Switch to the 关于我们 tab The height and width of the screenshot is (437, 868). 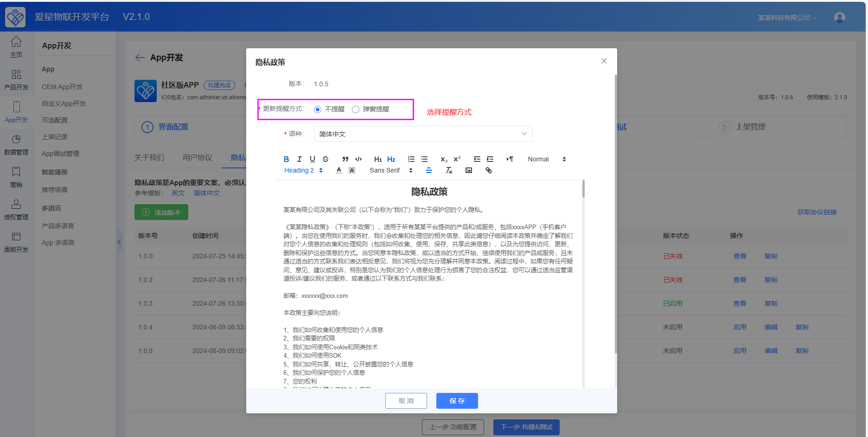point(149,157)
